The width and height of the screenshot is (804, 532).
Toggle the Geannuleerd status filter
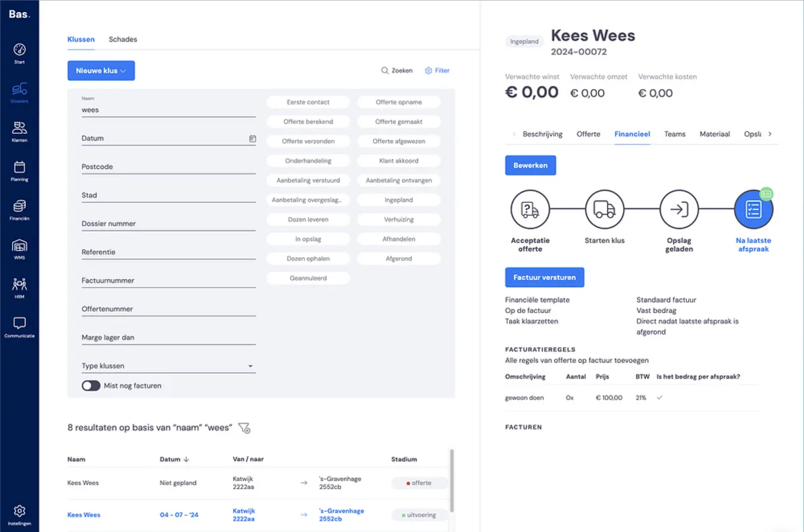[308, 278]
